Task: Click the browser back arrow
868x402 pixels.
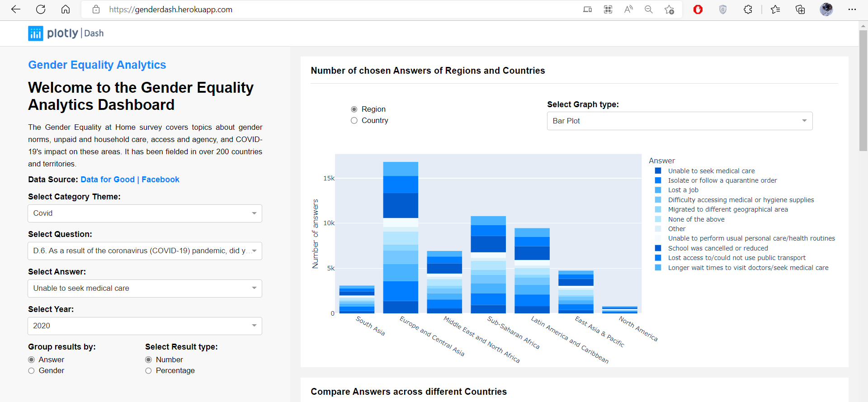Action: [16, 9]
